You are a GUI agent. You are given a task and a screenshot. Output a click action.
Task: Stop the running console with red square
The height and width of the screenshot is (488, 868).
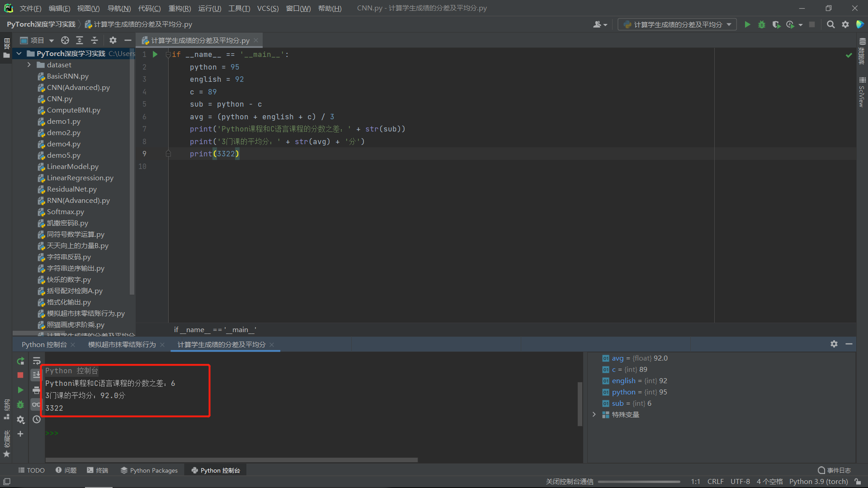click(20, 375)
